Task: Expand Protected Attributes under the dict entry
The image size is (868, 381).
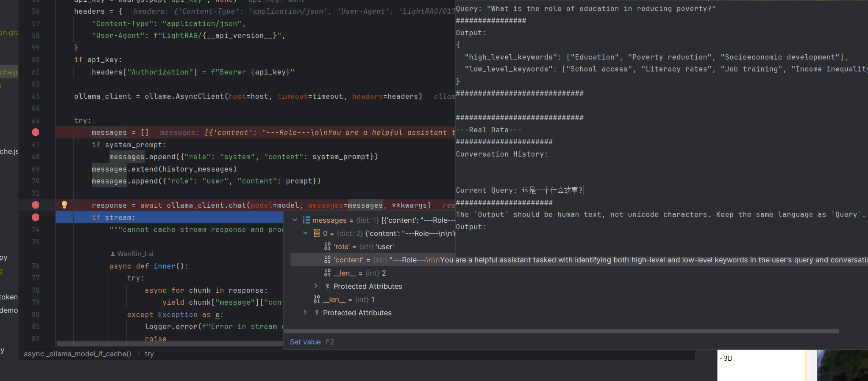Action: tap(316, 286)
